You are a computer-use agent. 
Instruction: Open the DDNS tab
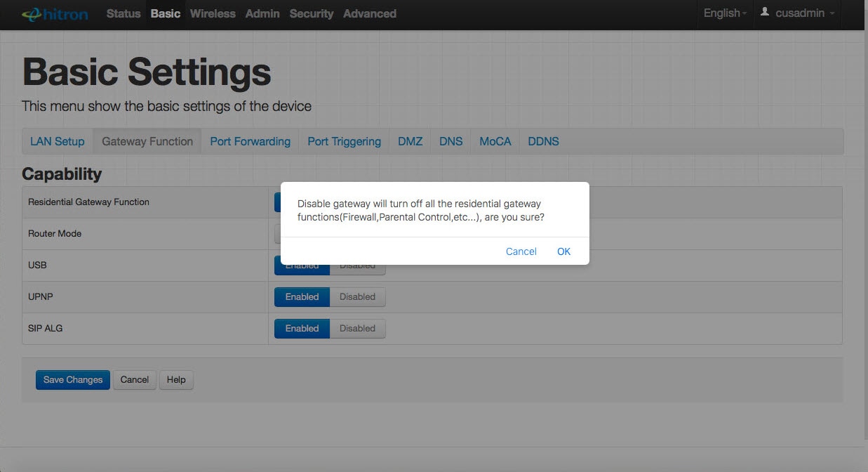tap(543, 141)
